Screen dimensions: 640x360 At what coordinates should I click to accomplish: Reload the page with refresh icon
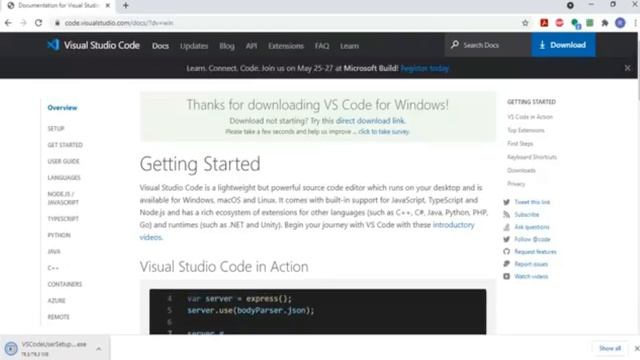[x=38, y=23]
